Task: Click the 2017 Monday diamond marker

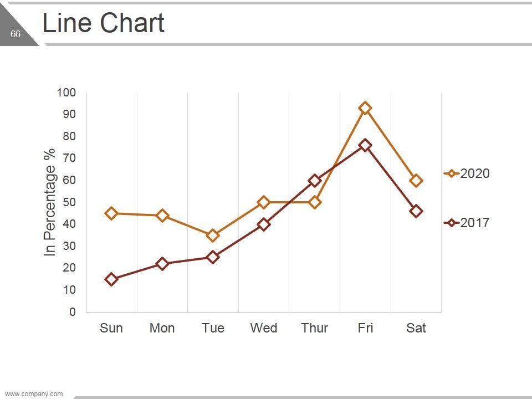Action: [162, 264]
